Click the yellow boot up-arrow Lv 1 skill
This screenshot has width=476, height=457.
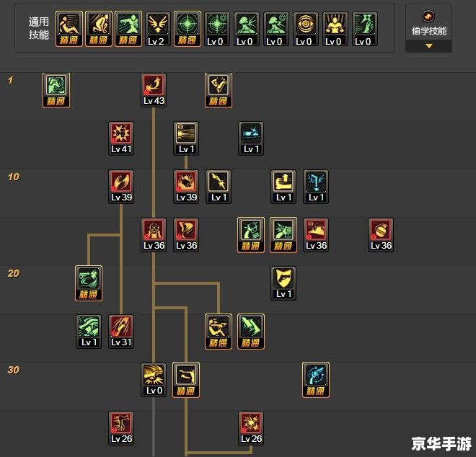[x=283, y=187]
